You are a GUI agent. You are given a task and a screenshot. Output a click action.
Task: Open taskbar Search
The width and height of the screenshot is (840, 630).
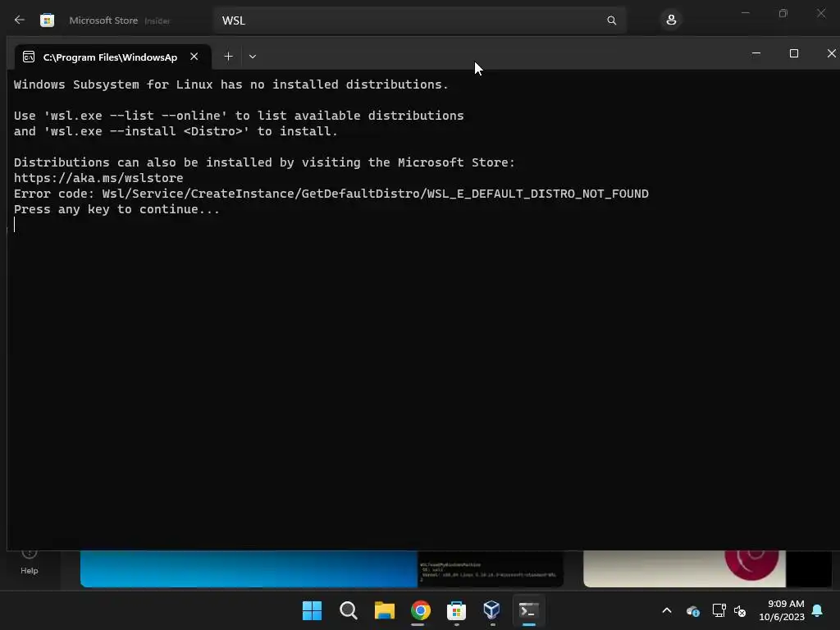coord(348,610)
